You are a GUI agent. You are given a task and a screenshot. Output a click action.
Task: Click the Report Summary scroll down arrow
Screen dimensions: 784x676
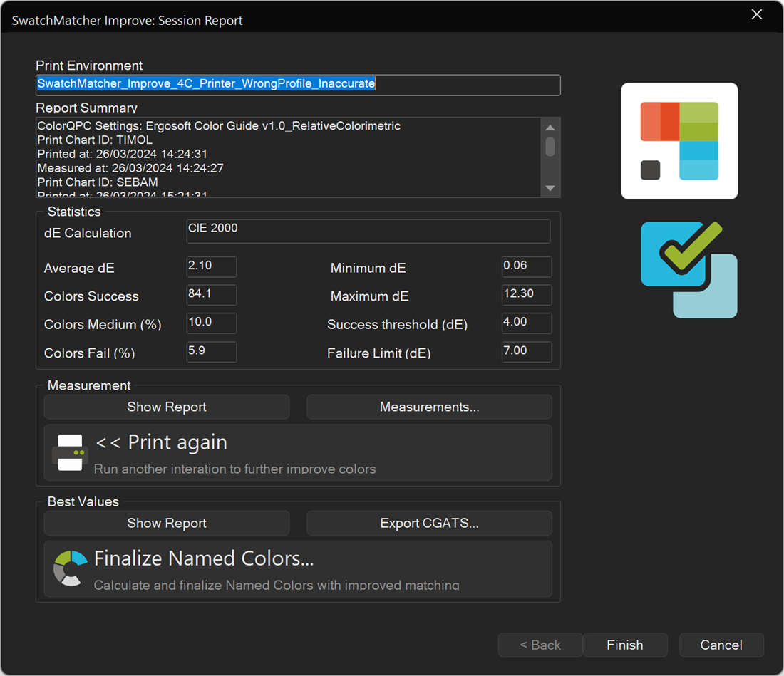550,188
